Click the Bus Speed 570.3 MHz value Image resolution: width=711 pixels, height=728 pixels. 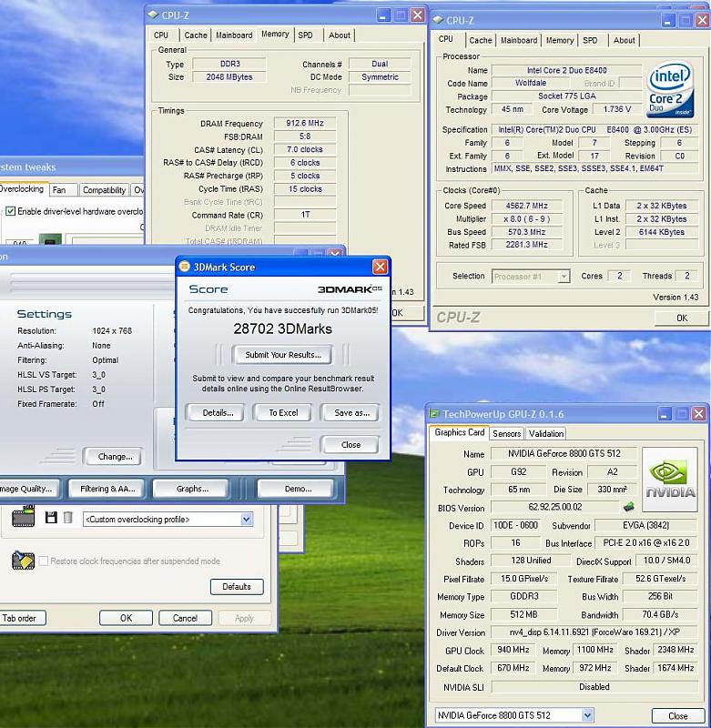[x=526, y=232]
